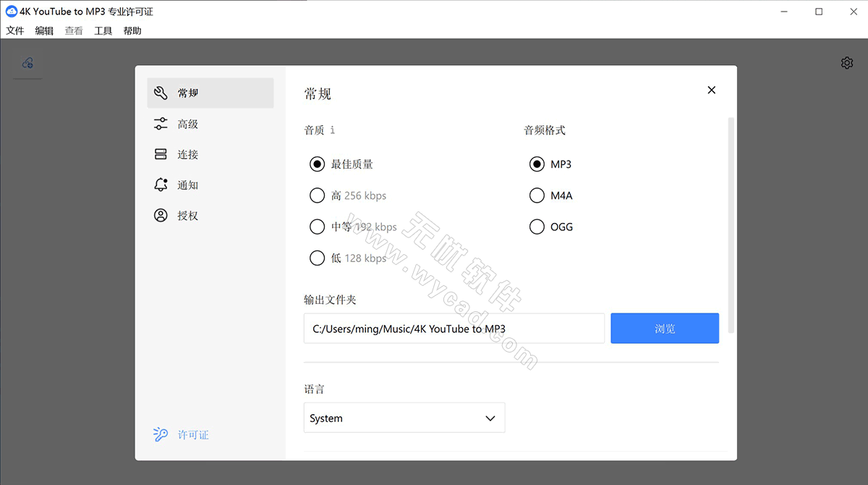Click inside the output folder path field

[x=454, y=328]
